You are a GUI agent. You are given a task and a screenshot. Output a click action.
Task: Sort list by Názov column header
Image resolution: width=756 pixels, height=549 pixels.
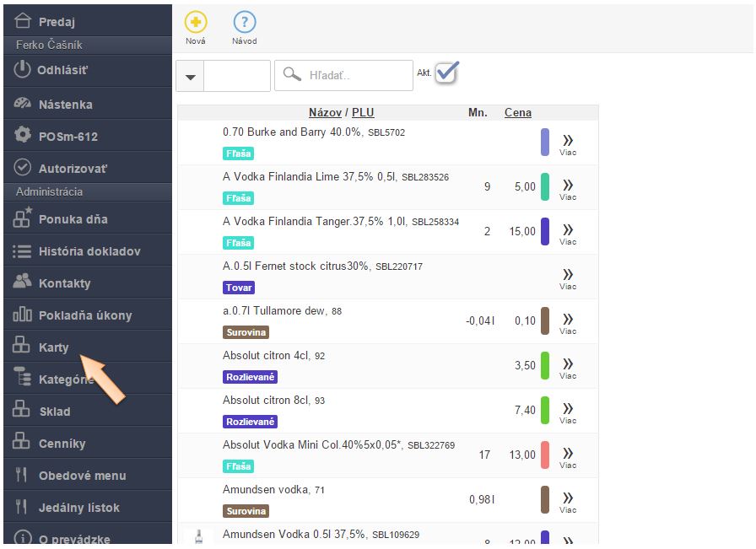point(325,113)
